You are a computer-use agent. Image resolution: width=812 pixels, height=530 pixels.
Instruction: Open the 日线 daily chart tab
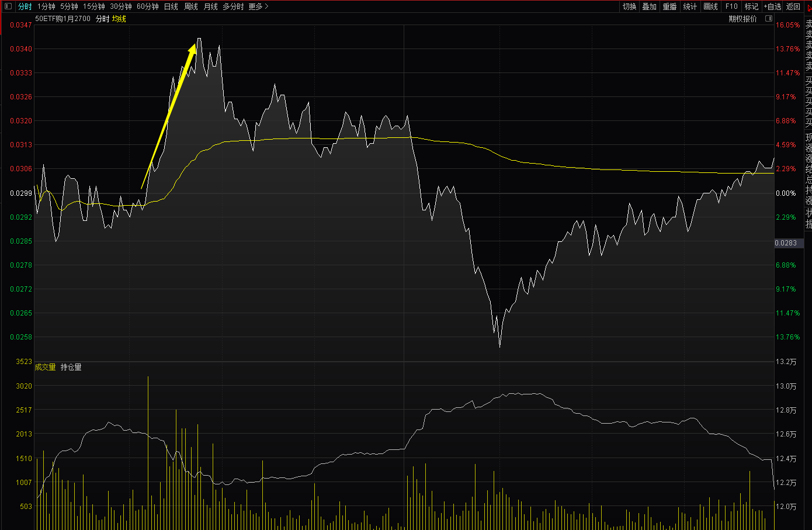click(171, 6)
